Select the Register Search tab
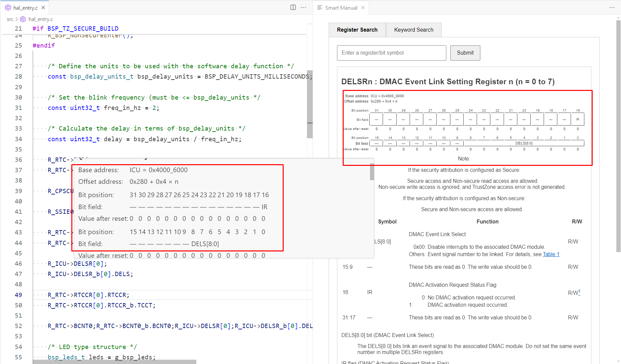This screenshot has height=364, width=621. (x=357, y=30)
